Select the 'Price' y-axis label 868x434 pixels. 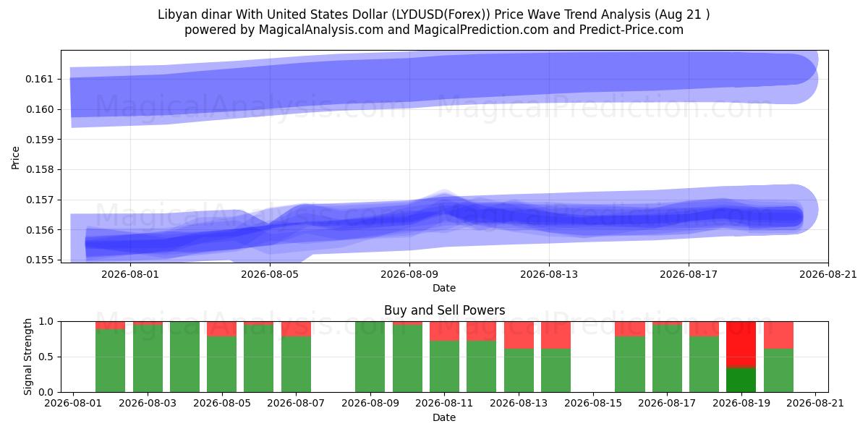[16, 158]
